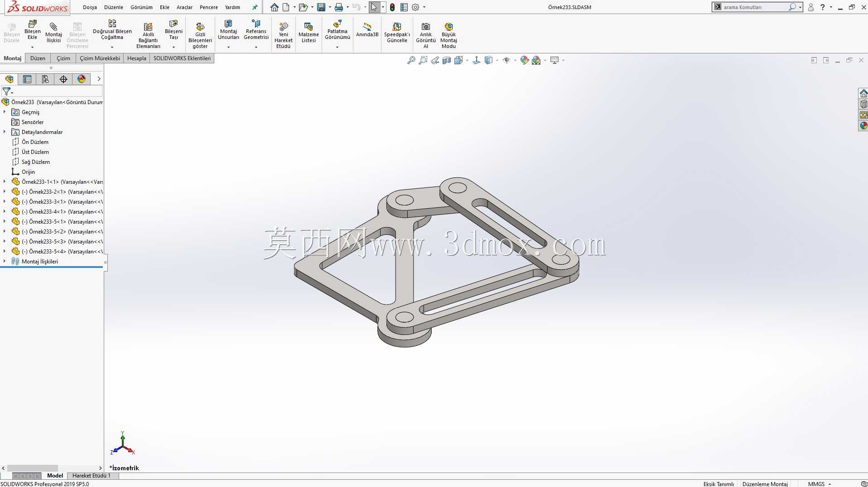This screenshot has width=868, height=487.
Task: Open the DimXpertManager crosshair tab
Action: [x=63, y=79]
